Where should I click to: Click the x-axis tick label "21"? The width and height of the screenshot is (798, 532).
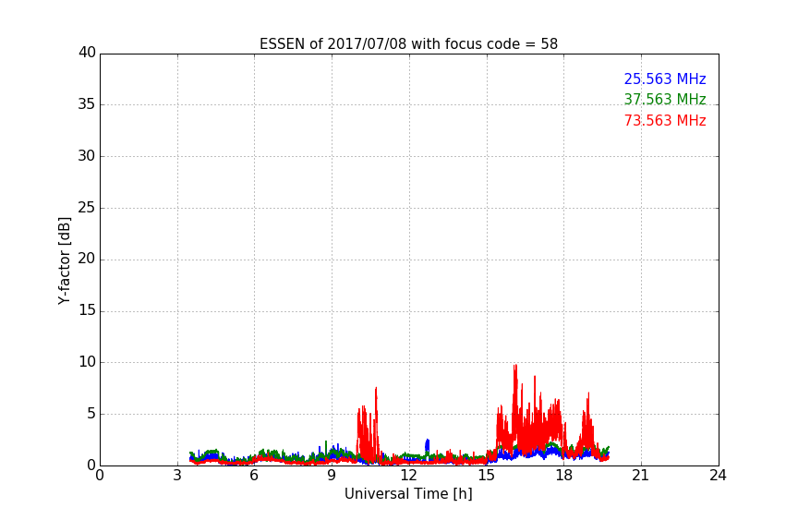pos(641,476)
